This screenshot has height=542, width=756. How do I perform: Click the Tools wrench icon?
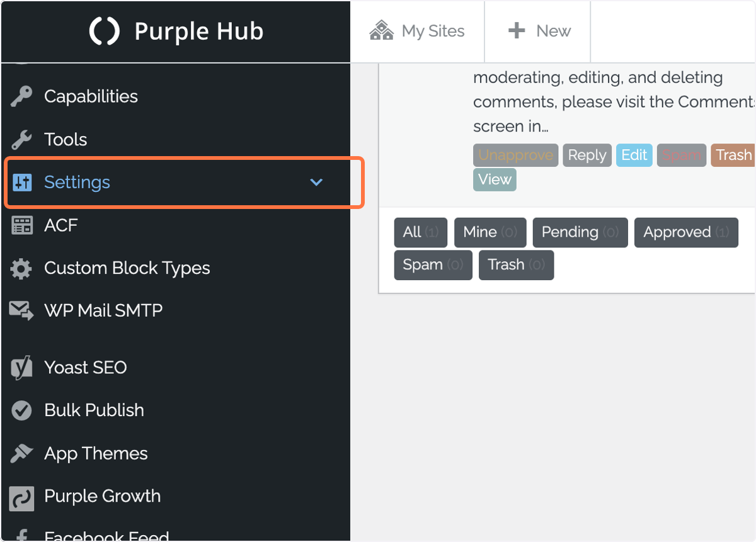21,140
